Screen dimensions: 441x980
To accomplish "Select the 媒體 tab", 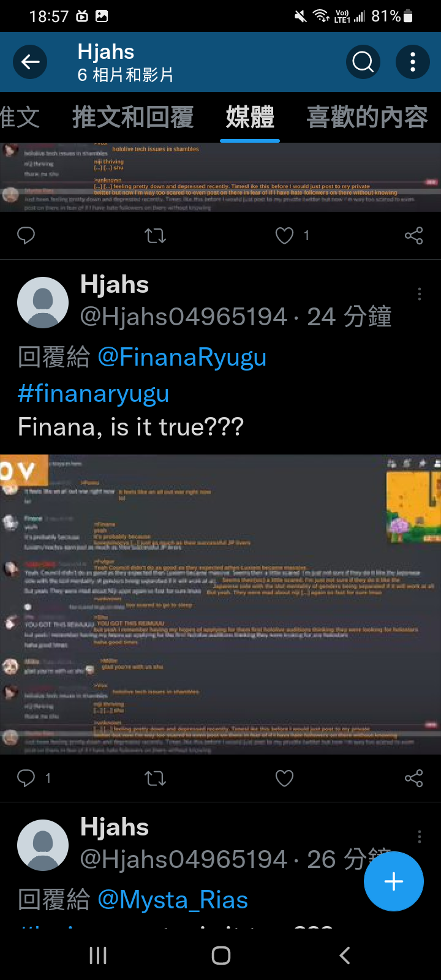I will coord(250,116).
